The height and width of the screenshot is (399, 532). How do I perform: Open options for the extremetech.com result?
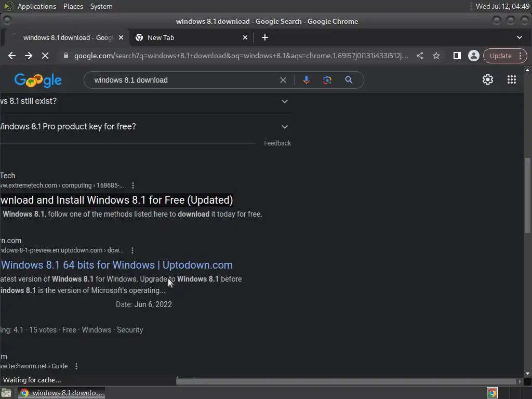(133, 185)
